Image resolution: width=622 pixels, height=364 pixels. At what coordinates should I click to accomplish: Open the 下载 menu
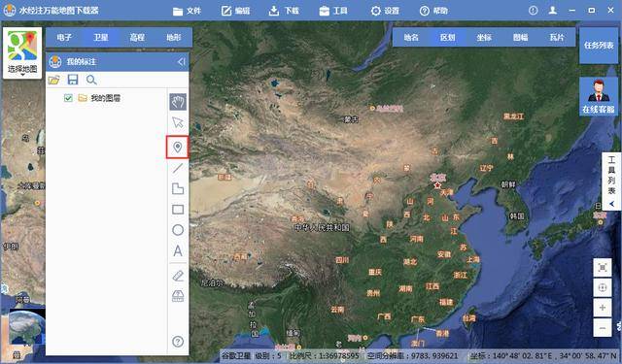pos(284,11)
